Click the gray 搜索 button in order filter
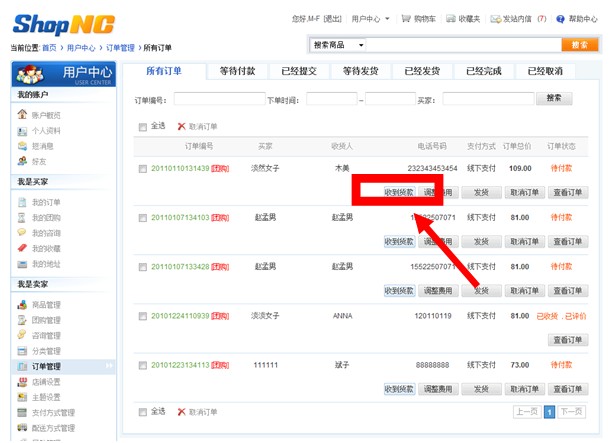The image size is (609, 443). click(554, 98)
